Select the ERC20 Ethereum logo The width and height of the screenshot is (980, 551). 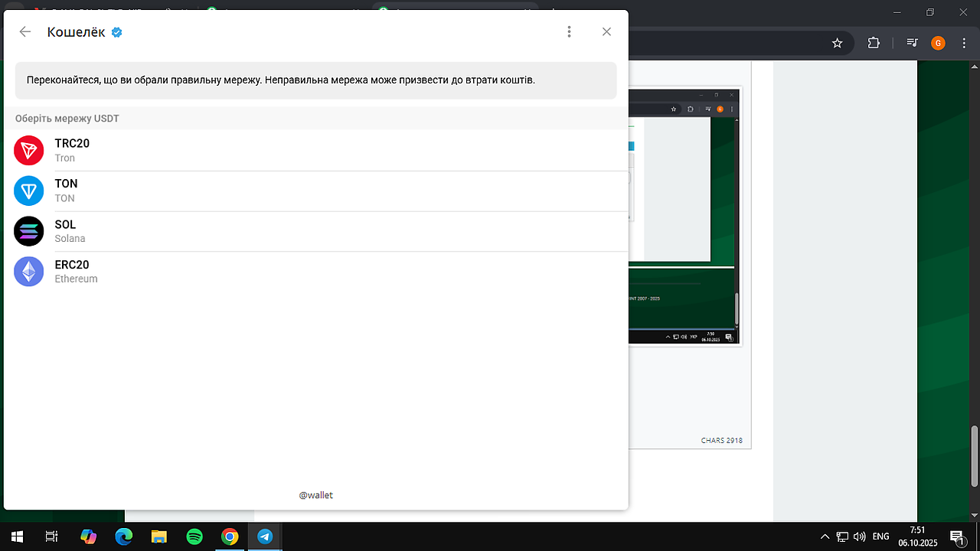29,272
